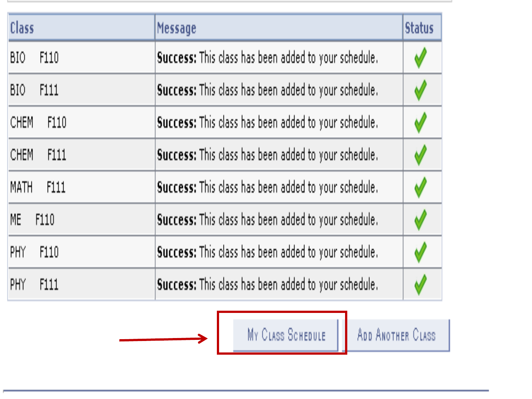This screenshot has height=399, width=532.
Task: Click the green checkmark for PHY F110
Action: pyautogui.click(x=420, y=252)
